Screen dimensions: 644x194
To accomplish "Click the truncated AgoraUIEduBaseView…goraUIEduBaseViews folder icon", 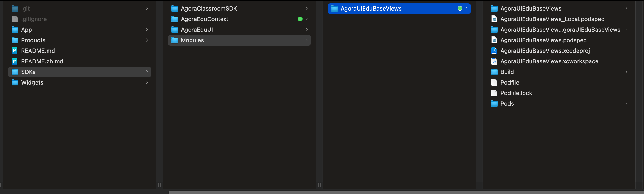I will click(x=494, y=30).
